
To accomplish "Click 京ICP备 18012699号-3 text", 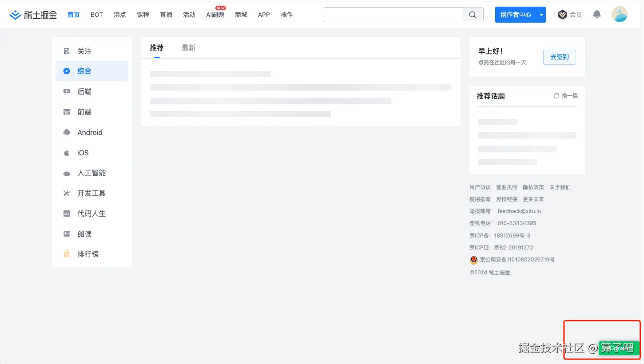I will (500, 236).
